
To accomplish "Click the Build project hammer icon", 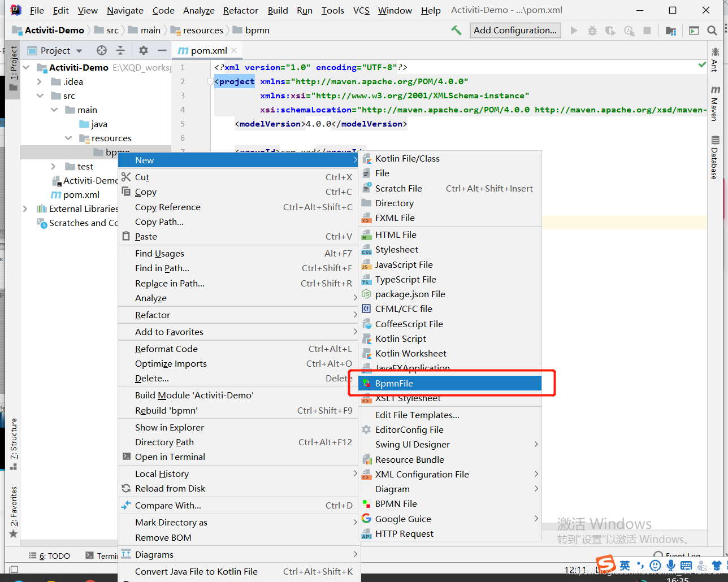I will pyautogui.click(x=456, y=30).
